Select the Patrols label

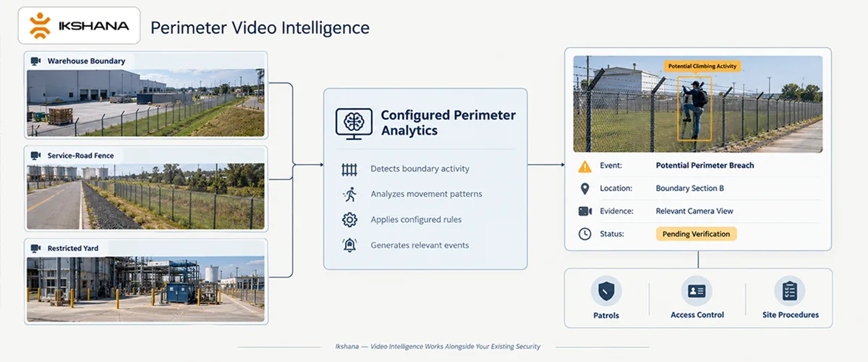pyautogui.click(x=606, y=315)
